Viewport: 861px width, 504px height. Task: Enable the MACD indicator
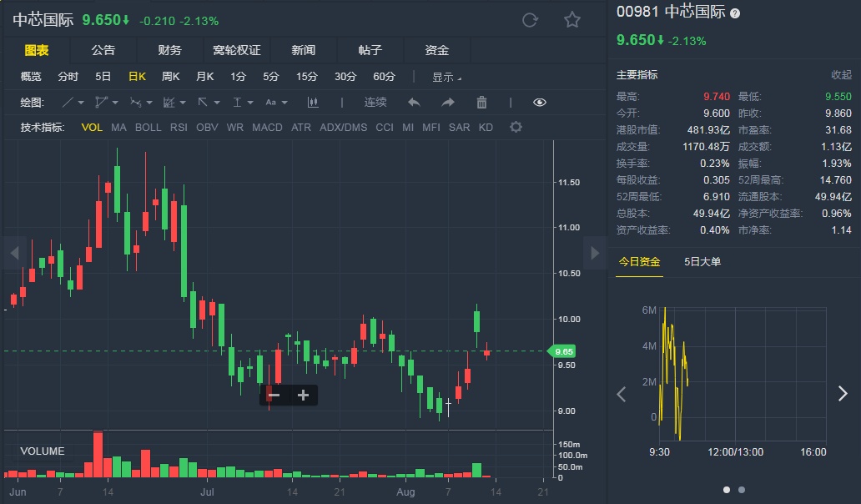[268, 128]
